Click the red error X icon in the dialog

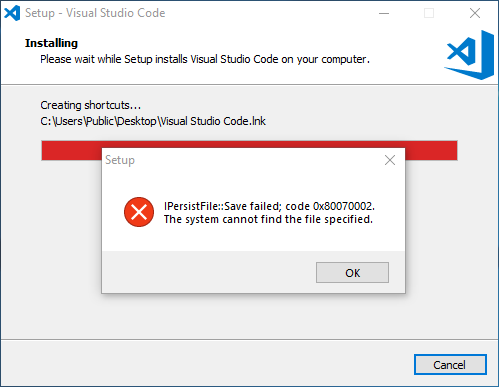139,212
